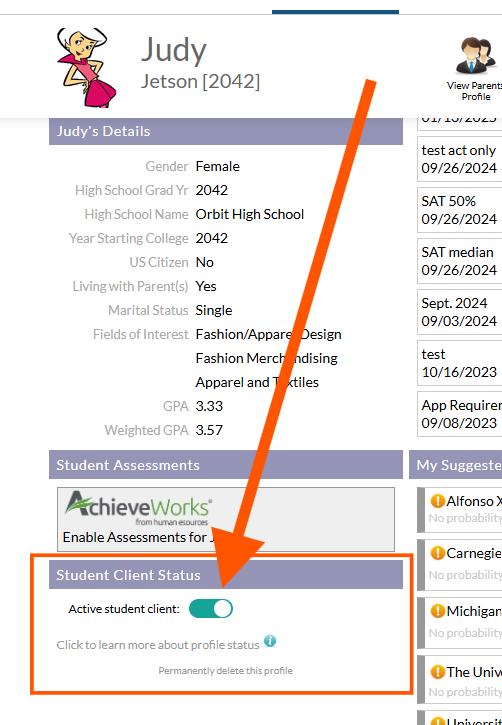Open the SAT 50% list entry

[459, 210]
